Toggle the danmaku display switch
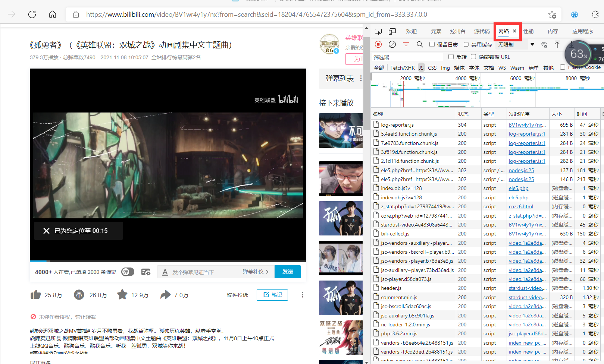Screen dimensions: 604x364 pyautogui.click(x=128, y=272)
